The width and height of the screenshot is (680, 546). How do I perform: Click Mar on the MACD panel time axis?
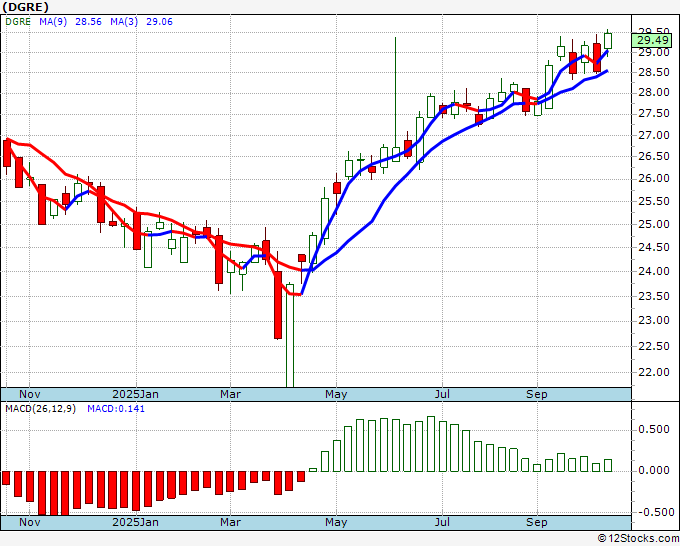point(230,522)
